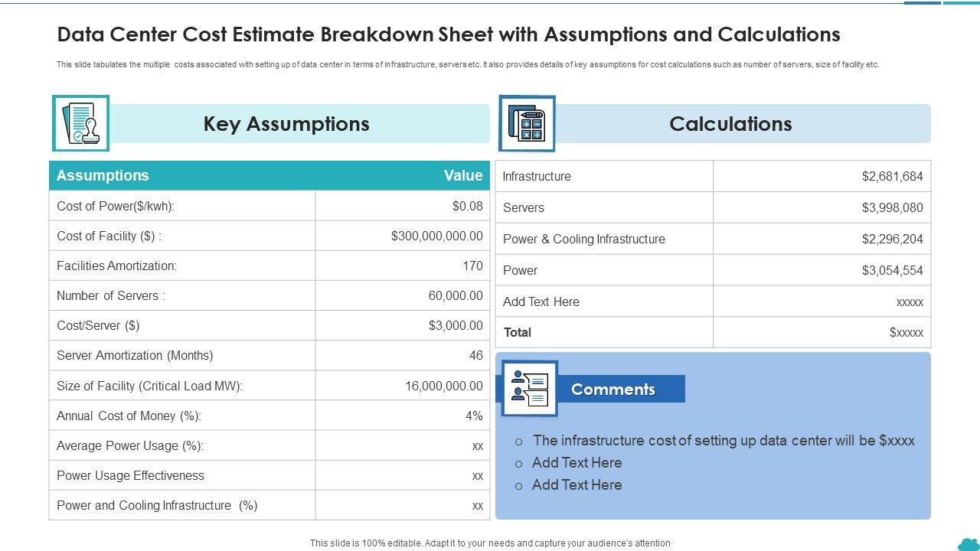Select the Calculations header banner
This screenshot has height=551, width=980.
pyautogui.click(x=730, y=124)
